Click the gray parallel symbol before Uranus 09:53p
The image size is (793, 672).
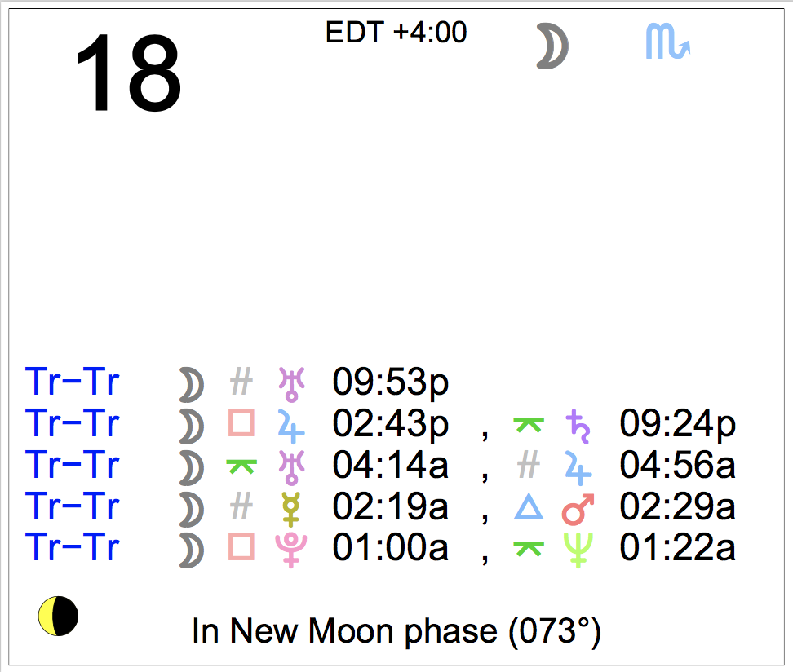241,381
